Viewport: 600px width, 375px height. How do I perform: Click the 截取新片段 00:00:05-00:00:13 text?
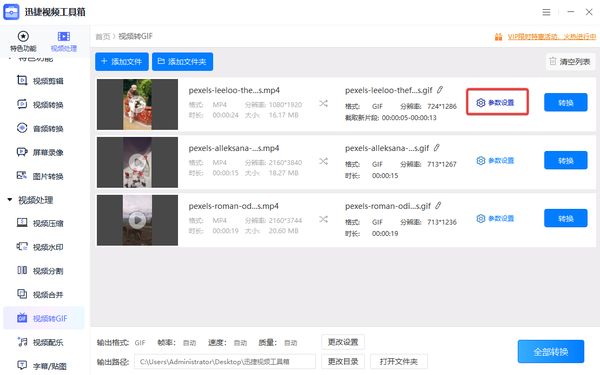pyautogui.click(x=391, y=117)
